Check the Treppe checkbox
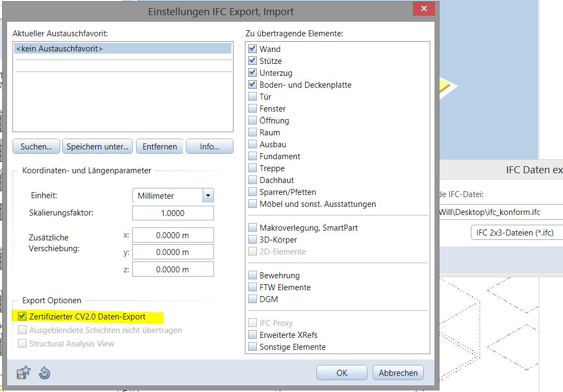The height and width of the screenshot is (392, 563). [x=253, y=168]
